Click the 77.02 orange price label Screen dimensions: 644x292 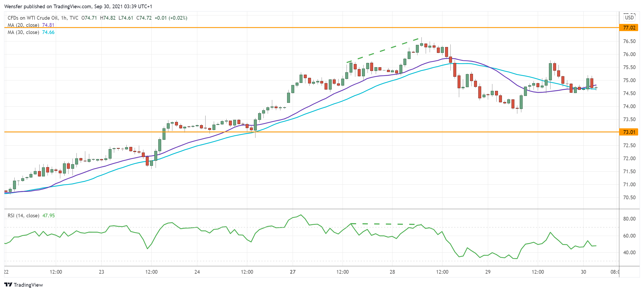629,28
